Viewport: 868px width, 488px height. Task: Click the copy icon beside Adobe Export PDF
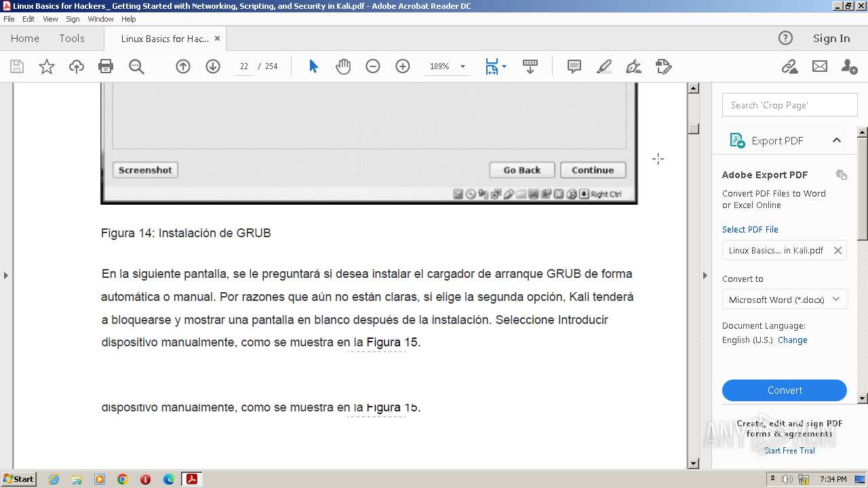[842, 175]
